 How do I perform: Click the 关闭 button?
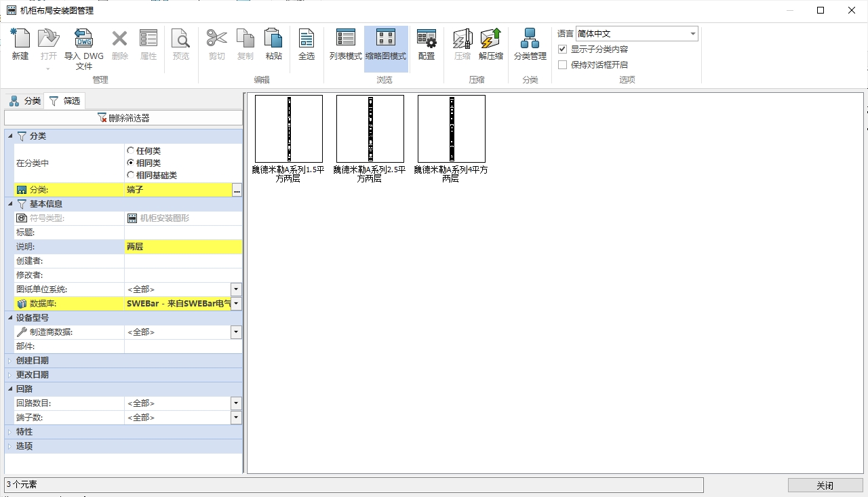pyautogui.click(x=825, y=485)
